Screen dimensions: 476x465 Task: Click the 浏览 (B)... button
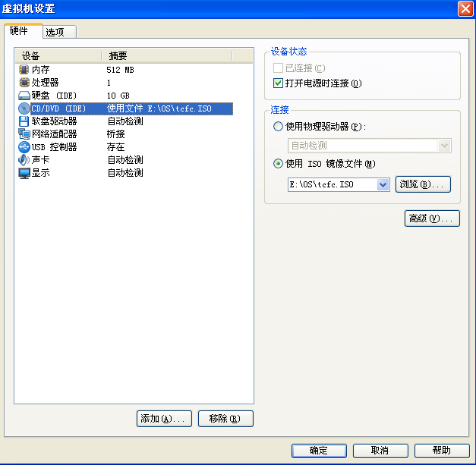point(423,184)
